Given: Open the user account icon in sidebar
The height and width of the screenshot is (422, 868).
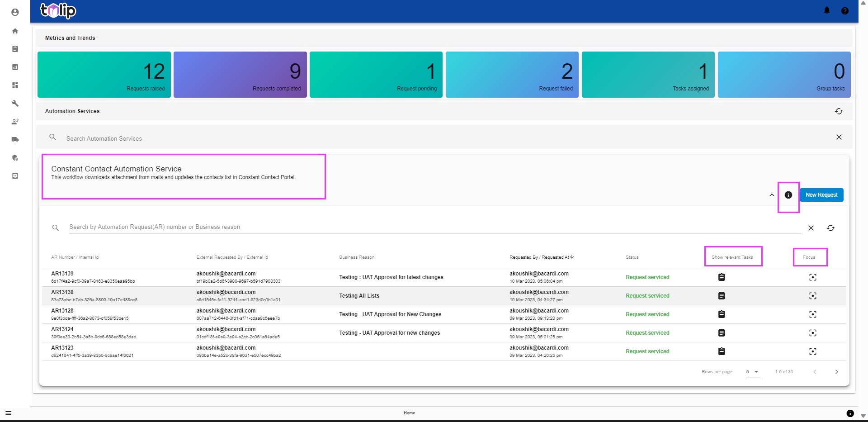Looking at the screenshot, I should (x=15, y=12).
